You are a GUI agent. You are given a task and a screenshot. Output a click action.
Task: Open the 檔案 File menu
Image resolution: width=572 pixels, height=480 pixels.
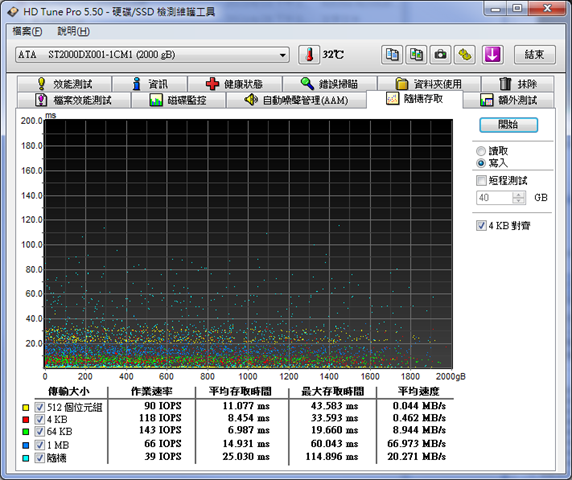27,31
